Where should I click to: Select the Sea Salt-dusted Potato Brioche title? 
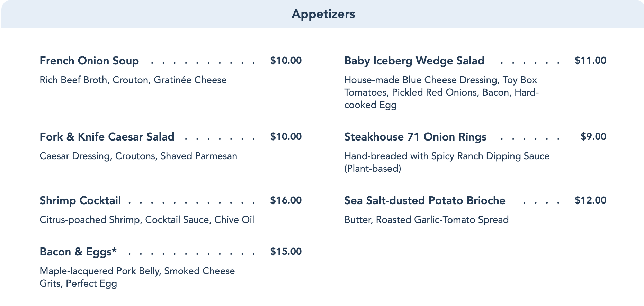point(424,200)
